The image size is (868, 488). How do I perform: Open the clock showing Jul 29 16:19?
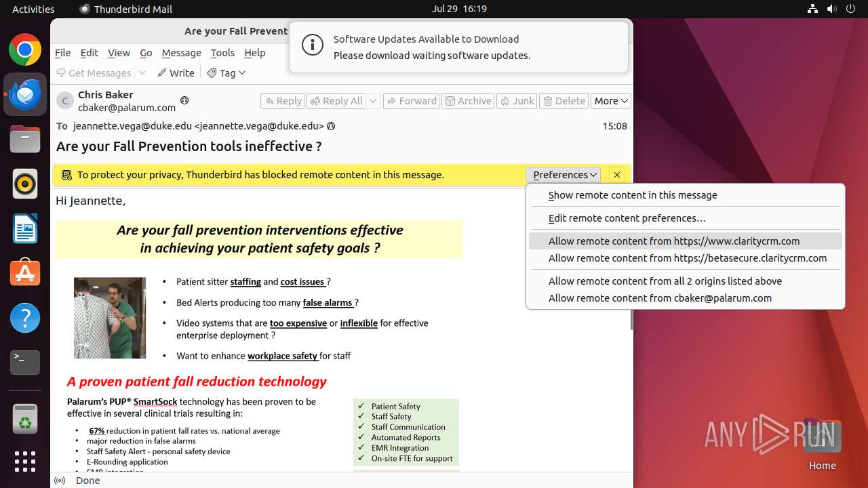point(459,9)
